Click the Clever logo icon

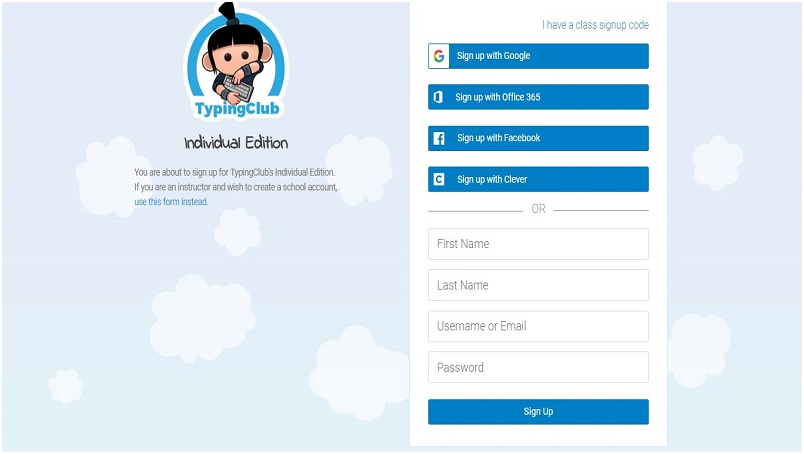tap(439, 179)
